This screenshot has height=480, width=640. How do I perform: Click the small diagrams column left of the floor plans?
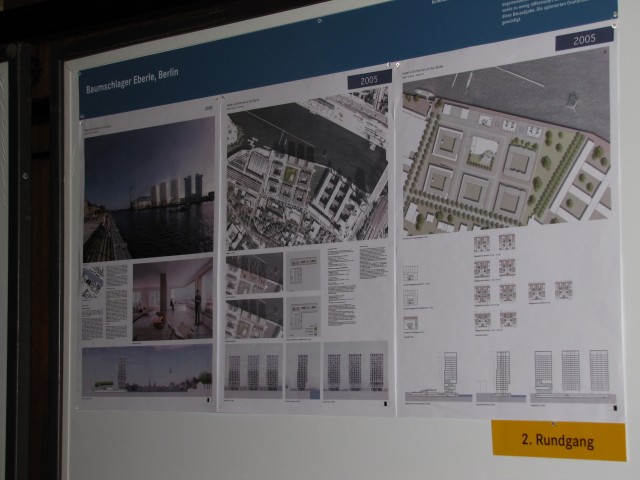pos(411,297)
